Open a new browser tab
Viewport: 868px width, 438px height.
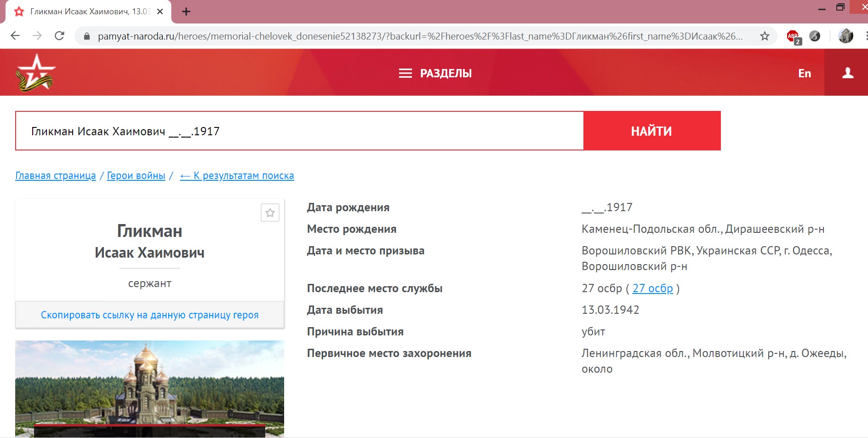186,12
